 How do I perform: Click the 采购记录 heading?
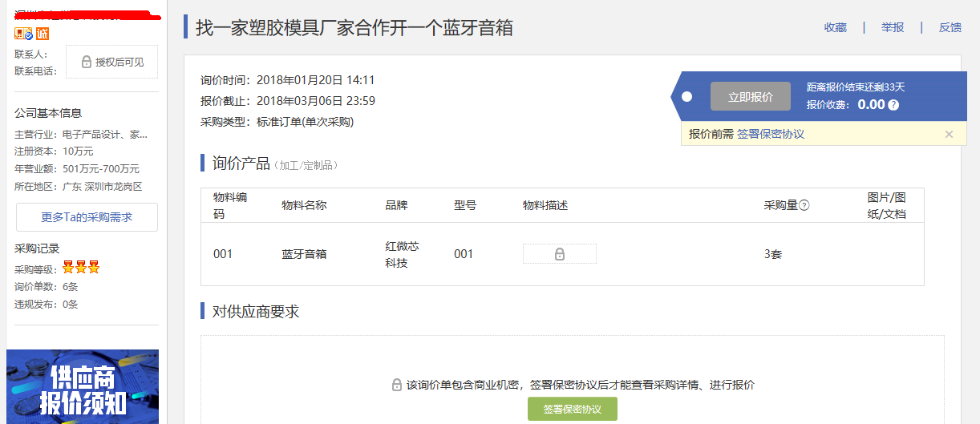[37, 248]
